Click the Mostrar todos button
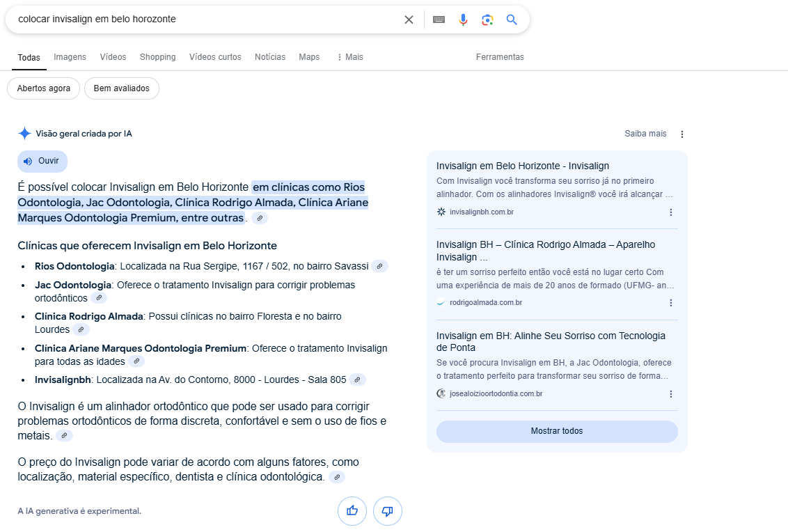The image size is (788, 532). coord(557,432)
